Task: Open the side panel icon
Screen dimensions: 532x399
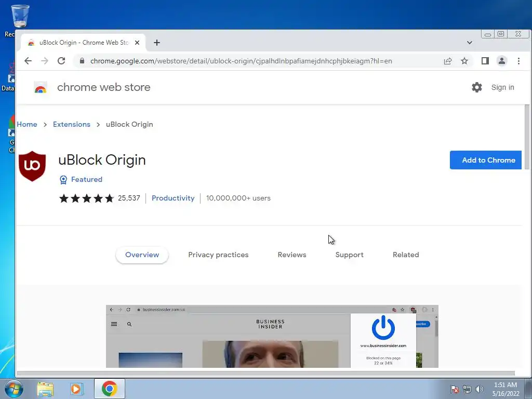Action: click(485, 61)
